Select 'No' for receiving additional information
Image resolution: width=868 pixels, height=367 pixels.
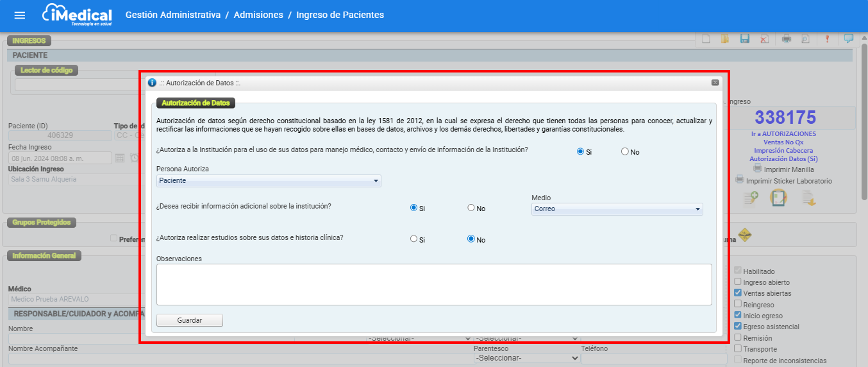[x=471, y=208]
